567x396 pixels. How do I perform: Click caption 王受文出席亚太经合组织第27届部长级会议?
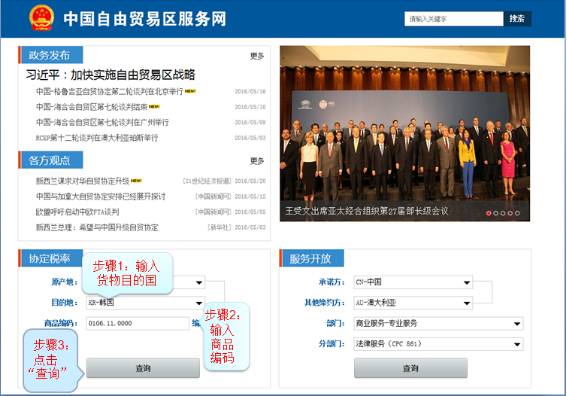point(367,211)
